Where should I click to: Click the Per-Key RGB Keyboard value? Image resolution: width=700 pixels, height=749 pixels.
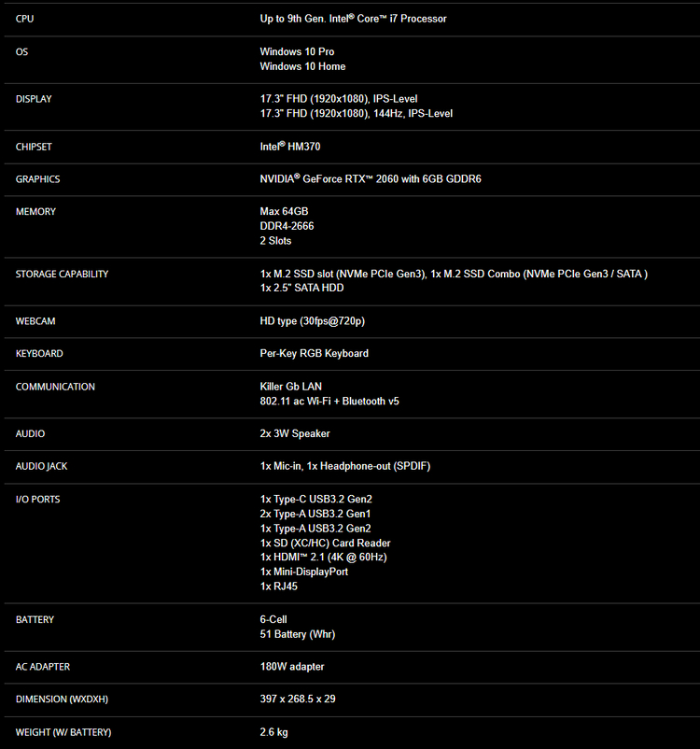pyautogui.click(x=314, y=354)
